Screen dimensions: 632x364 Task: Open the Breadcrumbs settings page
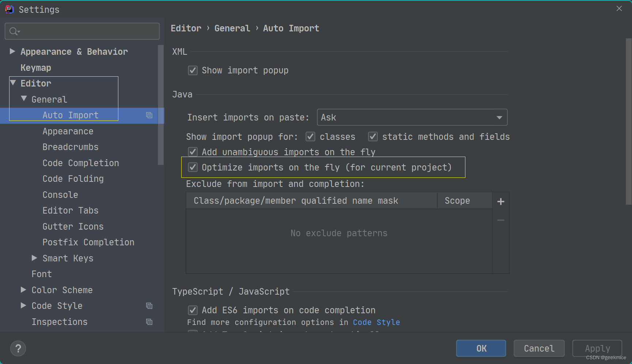pos(71,147)
